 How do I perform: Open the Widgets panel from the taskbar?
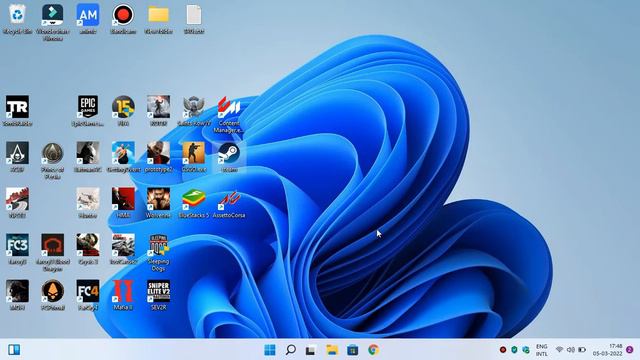pyautogui.click(x=14, y=350)
